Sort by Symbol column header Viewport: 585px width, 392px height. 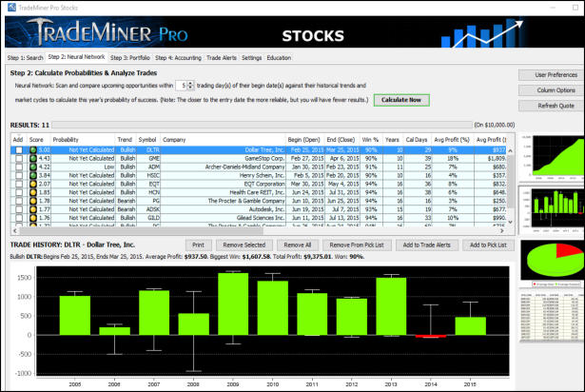147,140
